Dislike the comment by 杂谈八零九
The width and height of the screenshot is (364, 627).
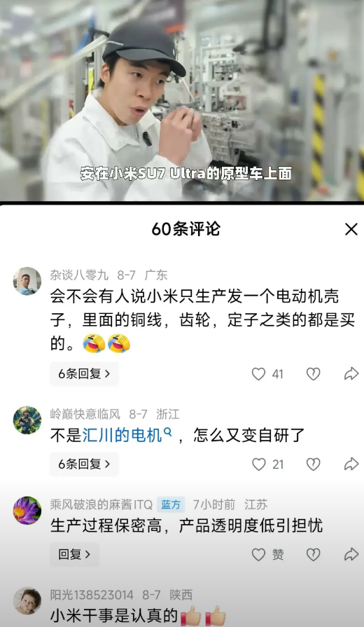click(313, 374)
